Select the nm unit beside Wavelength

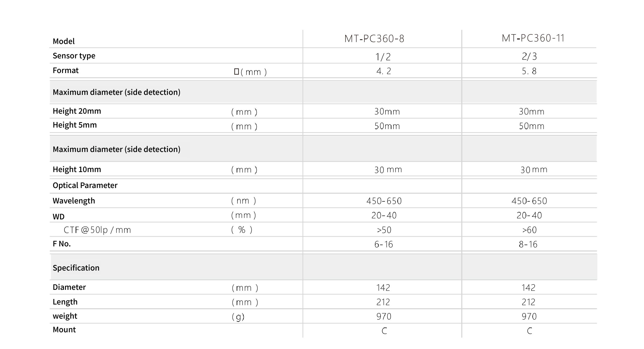(x=243, y=201)
